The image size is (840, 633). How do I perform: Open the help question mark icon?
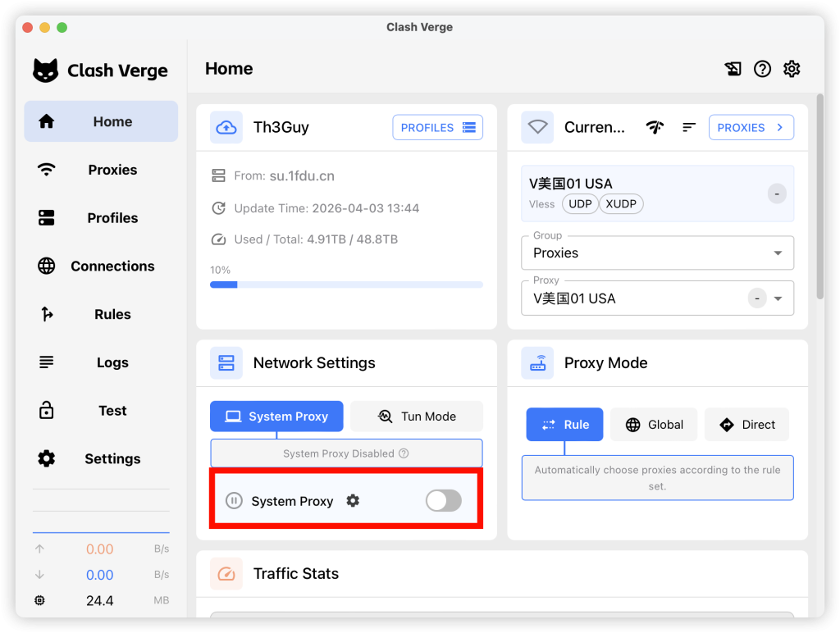click(x=762, y=69)
